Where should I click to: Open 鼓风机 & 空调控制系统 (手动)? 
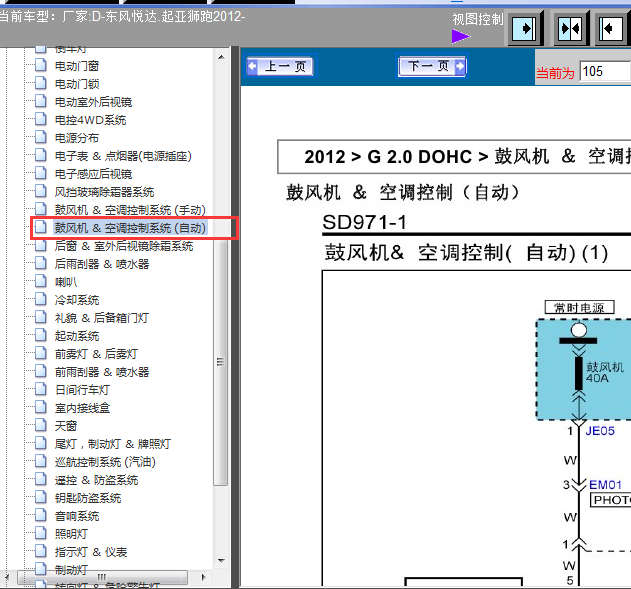tap(130, 210)
